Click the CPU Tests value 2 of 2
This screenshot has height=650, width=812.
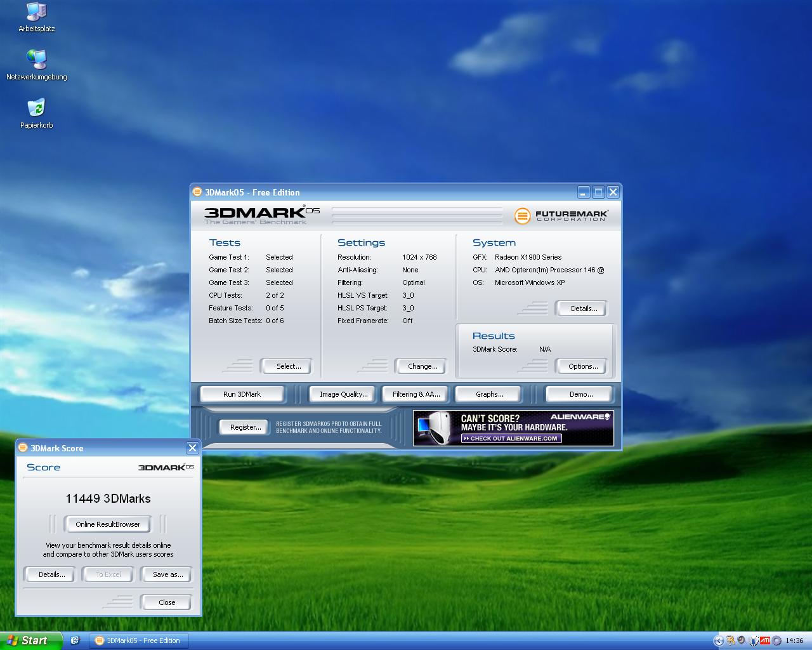275,295
